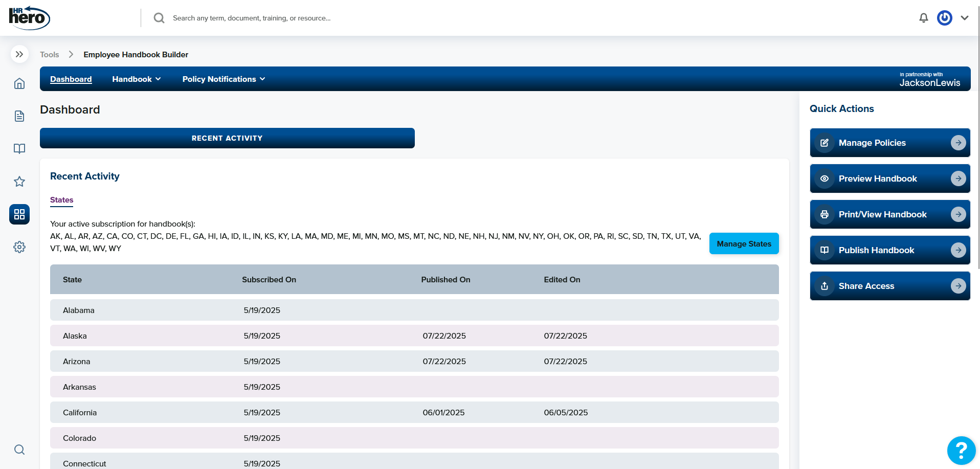Open the document icon in sidebar
This screenshot has height=469, width=980.
[x=19, y=116]
